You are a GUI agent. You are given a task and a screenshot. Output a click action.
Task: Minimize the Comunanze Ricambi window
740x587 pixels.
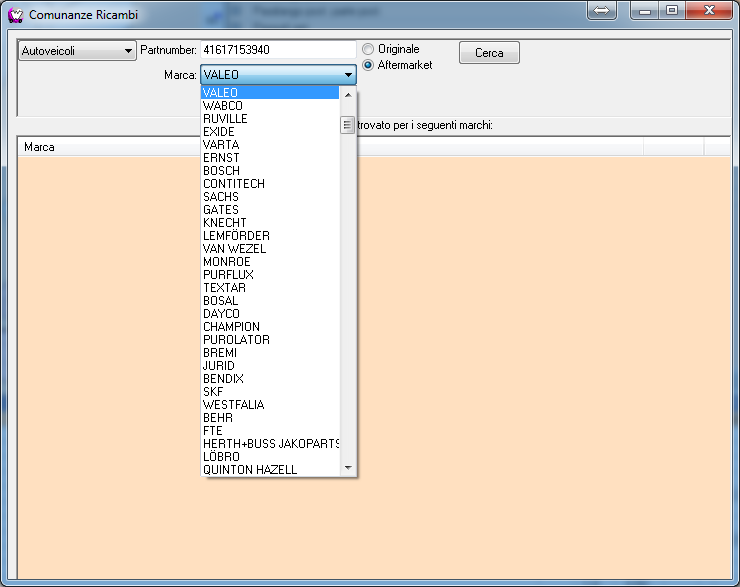tap(646, 11)
